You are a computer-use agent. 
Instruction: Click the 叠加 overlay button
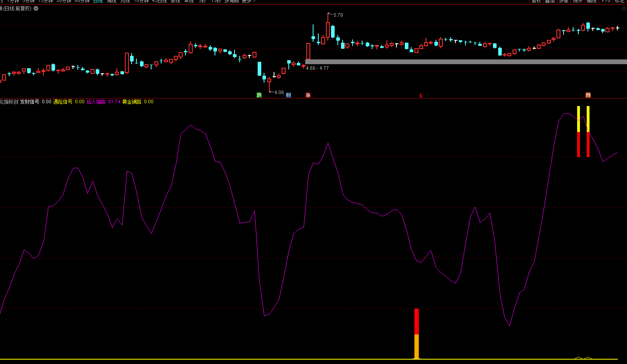tap(550, 1)
